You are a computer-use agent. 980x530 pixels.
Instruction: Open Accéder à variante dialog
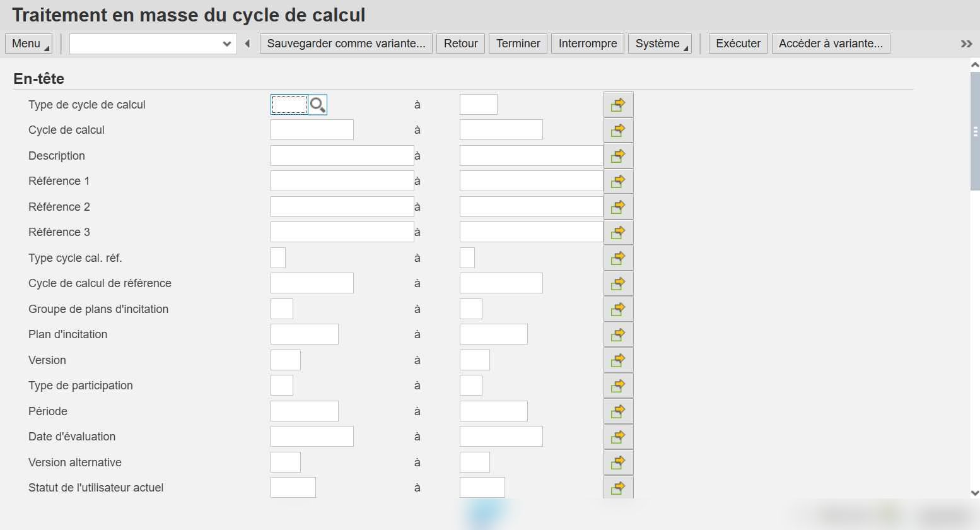coord(831,44)
